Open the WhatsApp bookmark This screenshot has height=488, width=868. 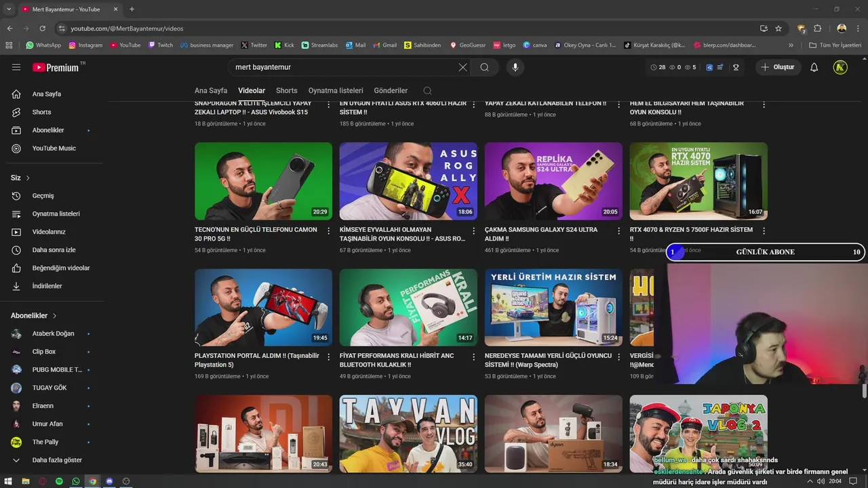[43, 45]
